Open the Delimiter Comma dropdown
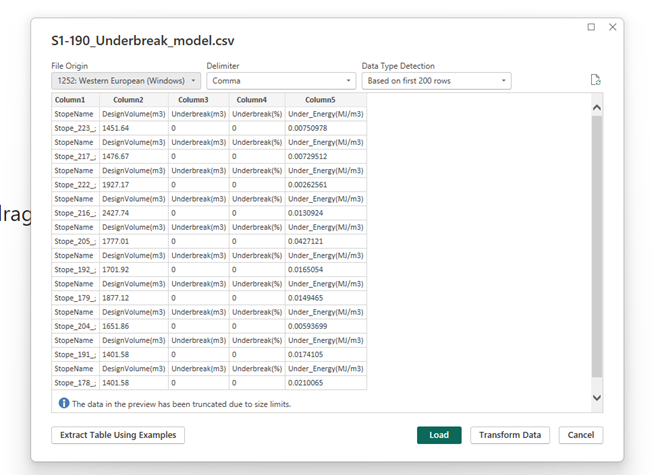This screenshot has width=658, height=475. click(x=281, y=81)
